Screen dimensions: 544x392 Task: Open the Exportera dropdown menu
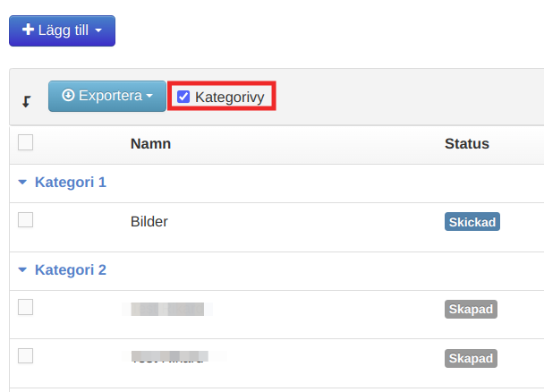coord(107,96)
